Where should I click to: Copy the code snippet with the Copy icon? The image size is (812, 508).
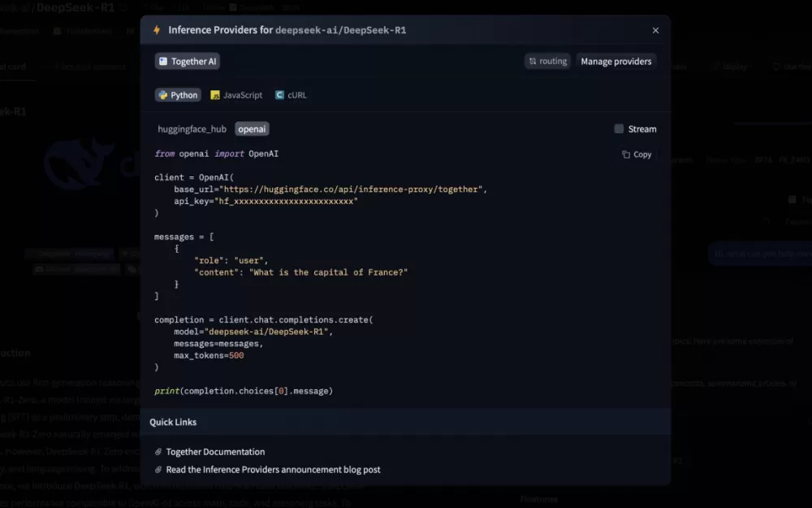click(637, 154)
